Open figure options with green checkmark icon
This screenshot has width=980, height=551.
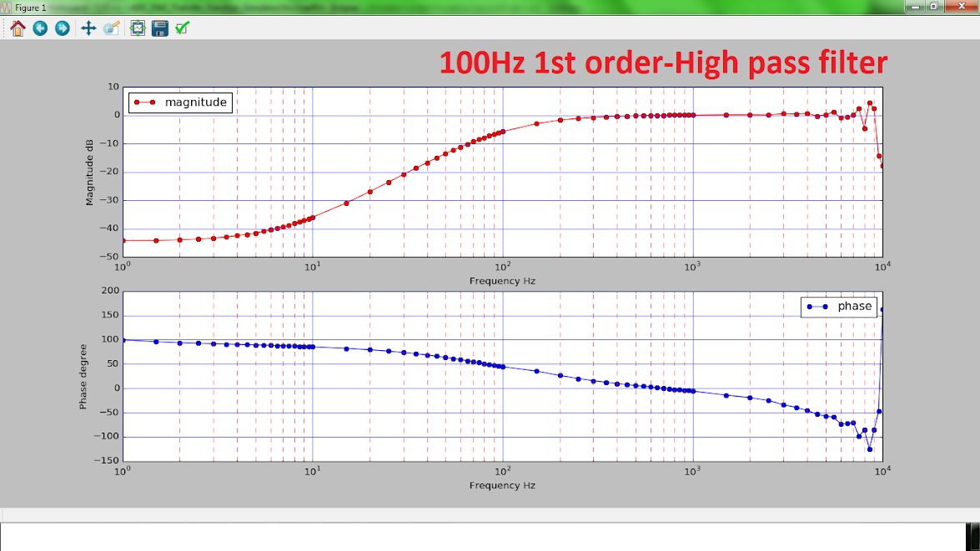coord(182,28)
